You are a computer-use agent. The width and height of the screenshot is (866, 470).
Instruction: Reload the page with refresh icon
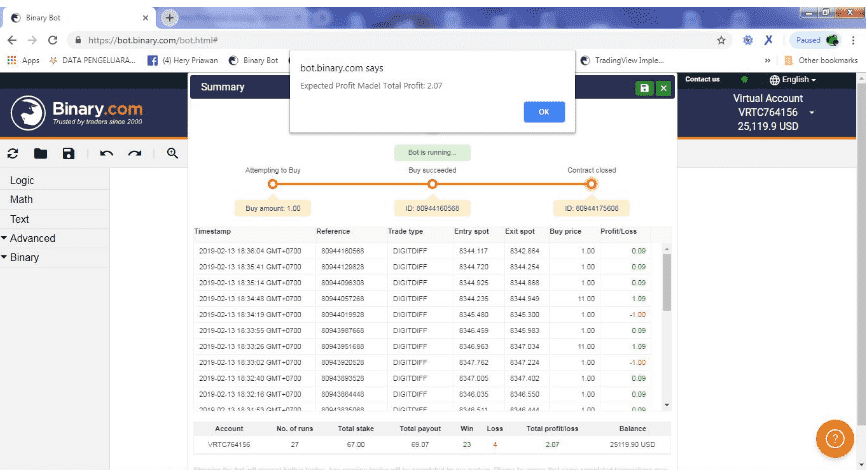[x=52, y=40]
